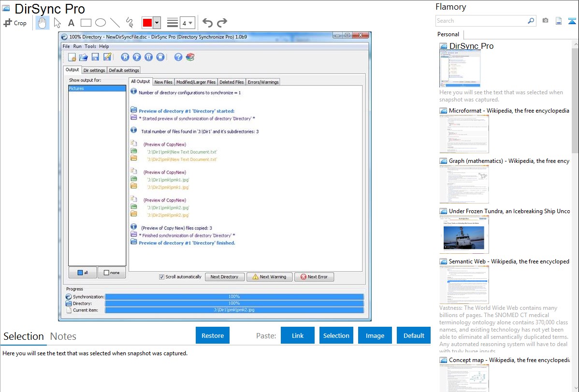Open the Graph (mathematics) snapshot thumbnail
579x392 pixels.
tap(464, 184)
